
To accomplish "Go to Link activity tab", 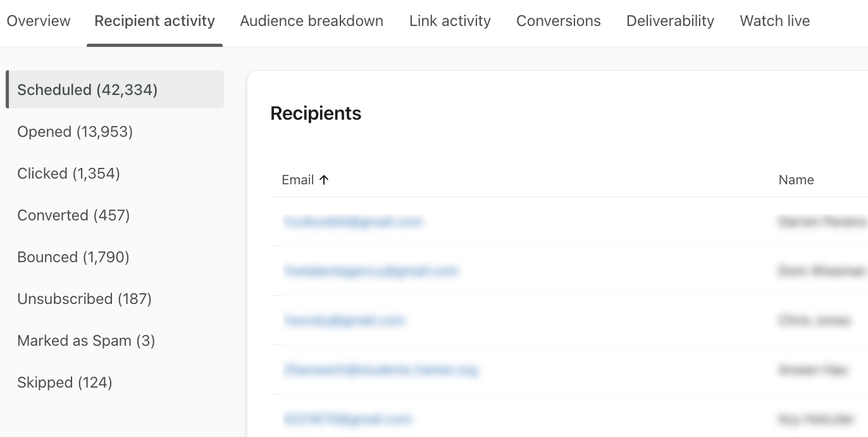I will tap(450, 21).
